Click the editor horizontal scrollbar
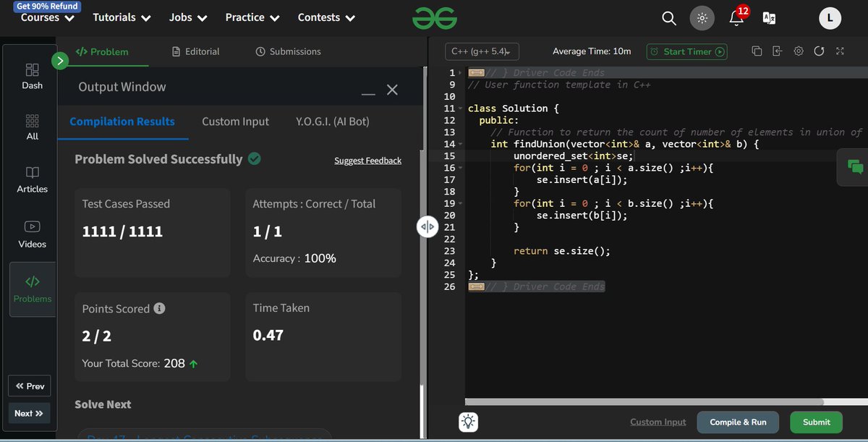Screen dimensions: 868x442 click(645, 401)
